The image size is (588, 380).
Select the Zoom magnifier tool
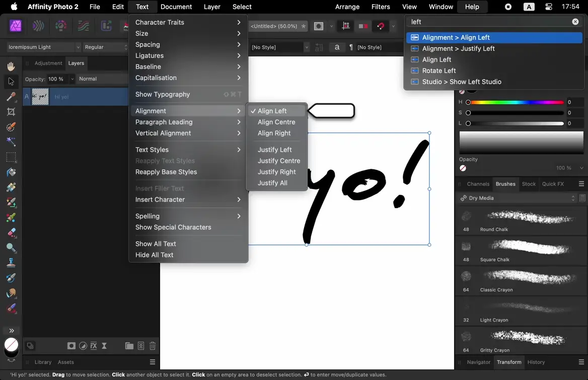pyautogui.click(x=11, y=248)
